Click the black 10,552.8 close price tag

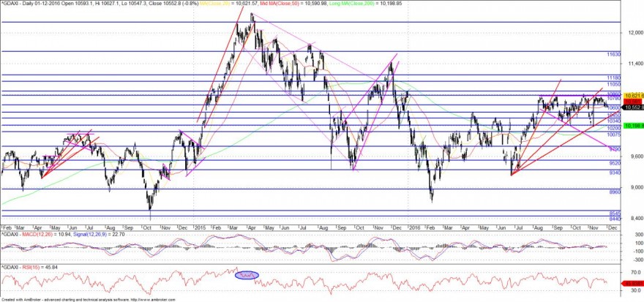click(633, 107)
